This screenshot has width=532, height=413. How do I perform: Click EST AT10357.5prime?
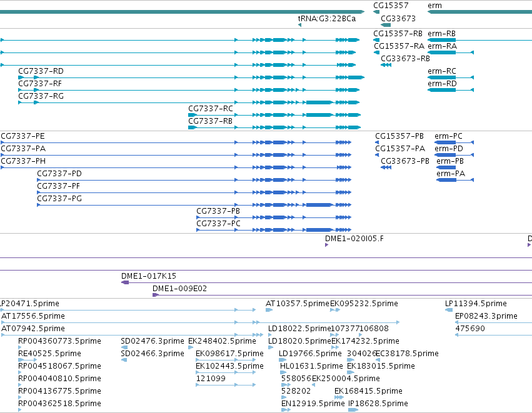[297, 304]
